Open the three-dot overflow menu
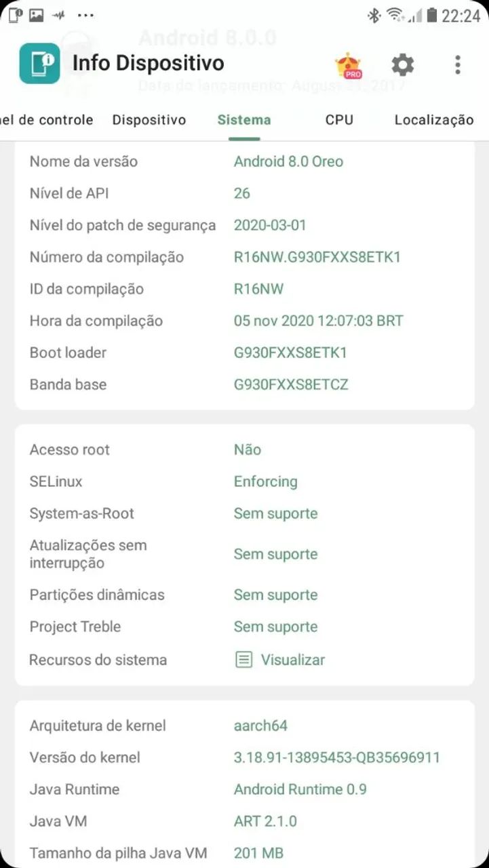 458,65
